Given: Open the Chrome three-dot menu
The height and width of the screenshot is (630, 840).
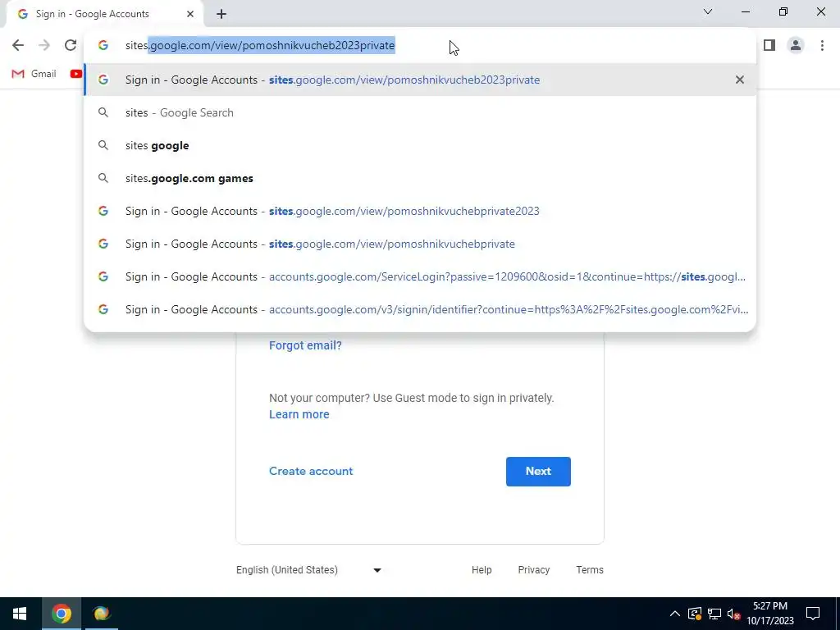Looking at the screenshot, I should [822, 46].
